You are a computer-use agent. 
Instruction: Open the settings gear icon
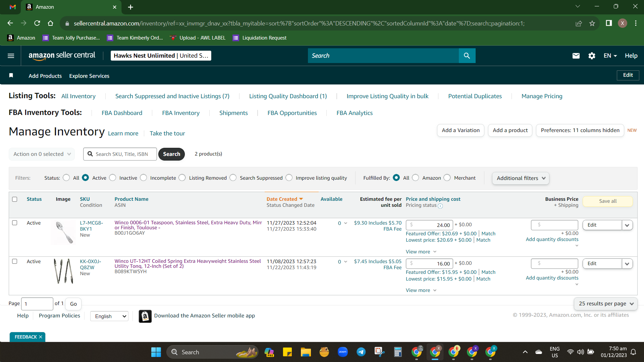pos(592,56)
